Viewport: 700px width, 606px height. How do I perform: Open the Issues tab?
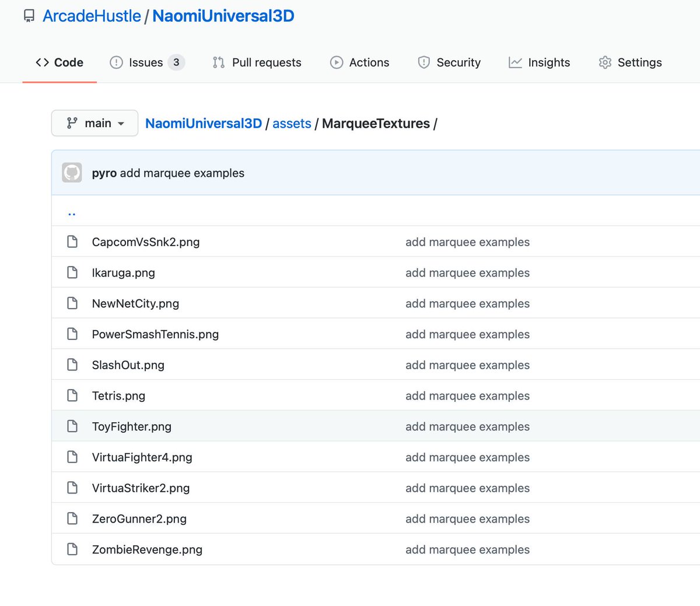pyautogui.click(x=147, y=62)
